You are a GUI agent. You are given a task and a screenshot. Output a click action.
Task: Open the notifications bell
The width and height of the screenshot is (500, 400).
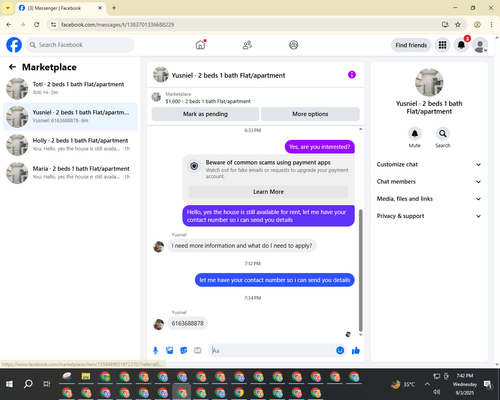[x=461, y=45]
